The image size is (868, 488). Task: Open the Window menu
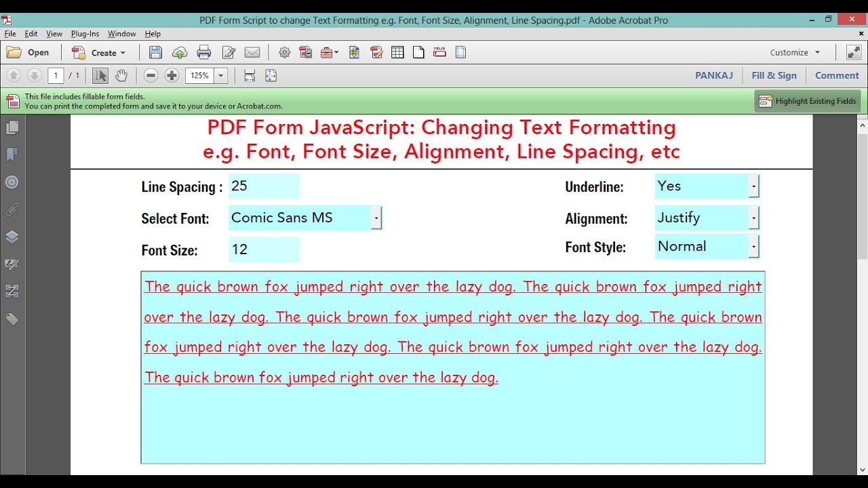click(x=122, y=34)
